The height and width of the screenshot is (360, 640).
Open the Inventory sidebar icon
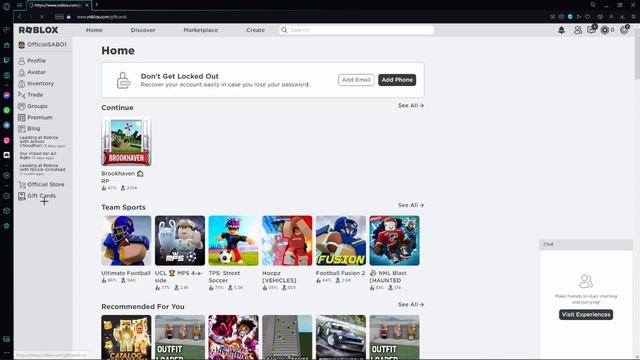22,84
